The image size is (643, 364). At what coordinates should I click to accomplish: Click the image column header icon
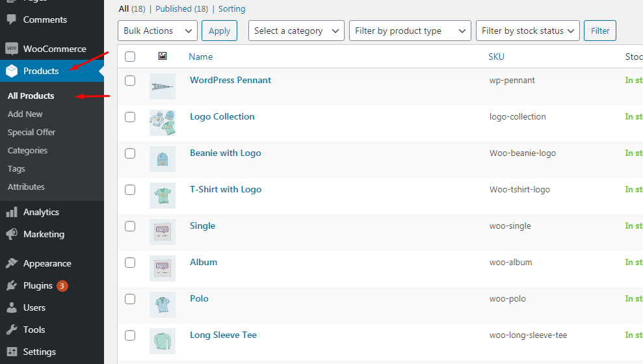point(163,57)
